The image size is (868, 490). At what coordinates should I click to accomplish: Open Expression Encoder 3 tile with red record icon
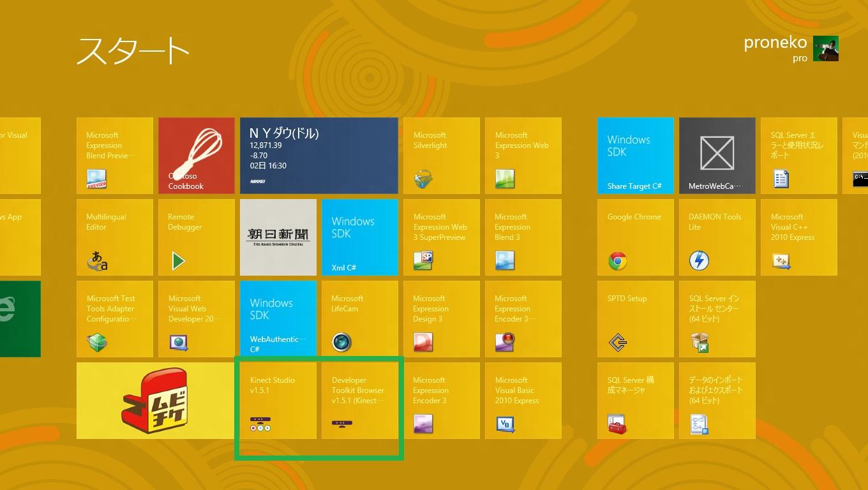pyautogui.click(x=523, y=319)
